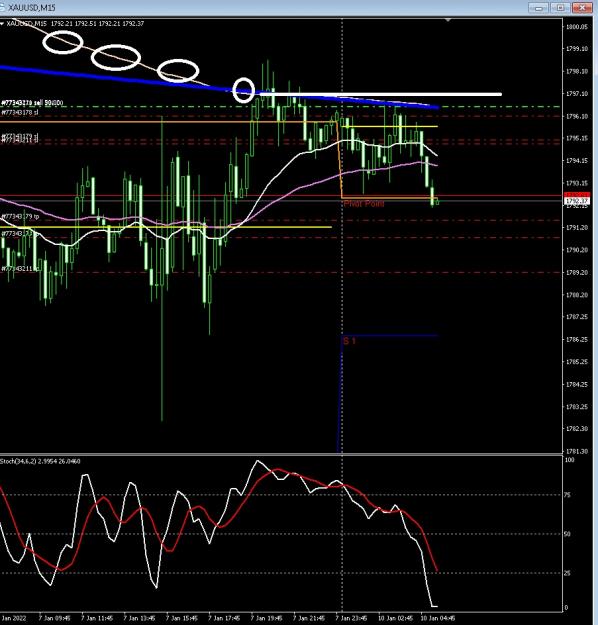Select the first white ellipse on the trendline
The height and width of the screenshot is (625, 598).
click(x=63, y=42)
